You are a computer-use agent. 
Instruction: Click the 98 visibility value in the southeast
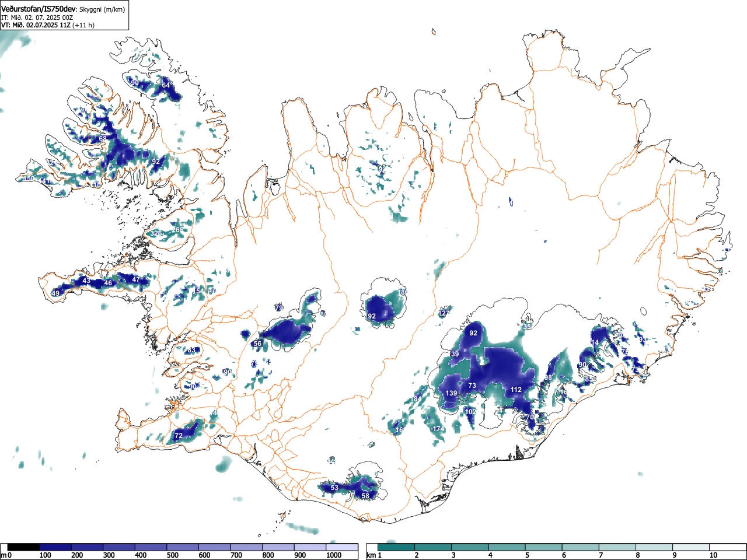(547, 378)
